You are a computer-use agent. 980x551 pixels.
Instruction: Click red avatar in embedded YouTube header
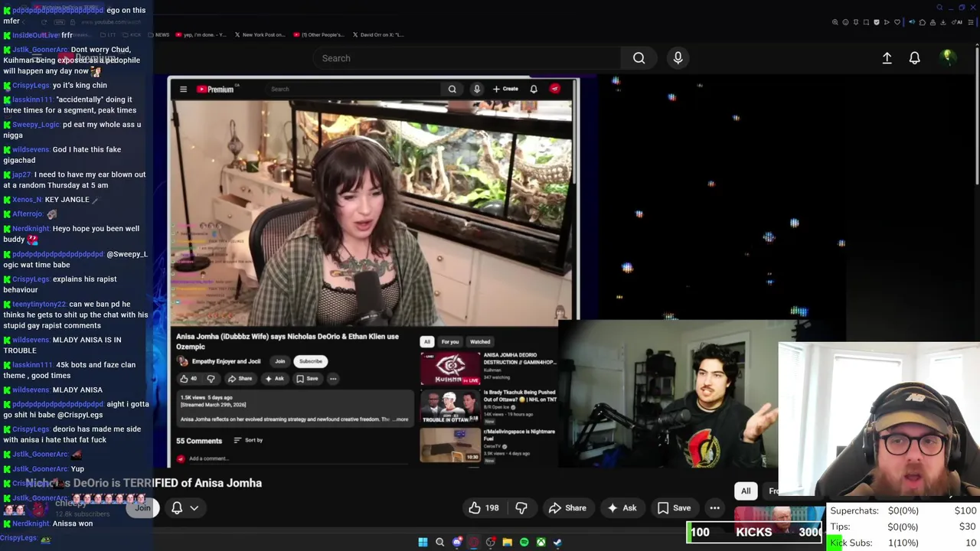[555, 89]
